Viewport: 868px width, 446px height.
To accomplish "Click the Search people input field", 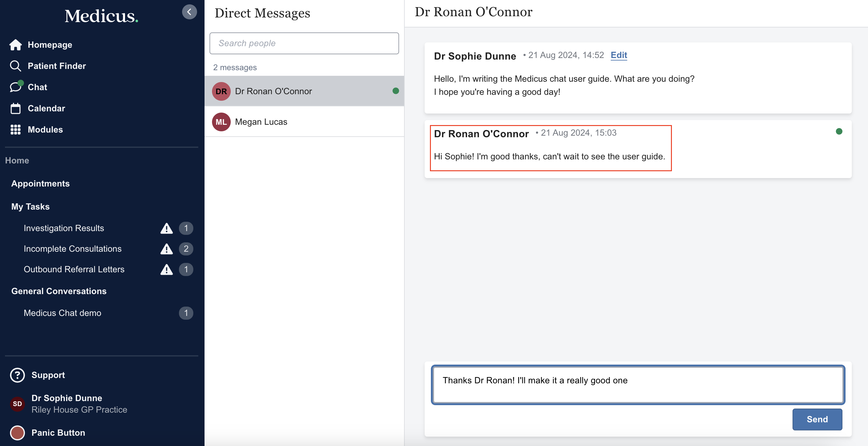I will point(304,43).
